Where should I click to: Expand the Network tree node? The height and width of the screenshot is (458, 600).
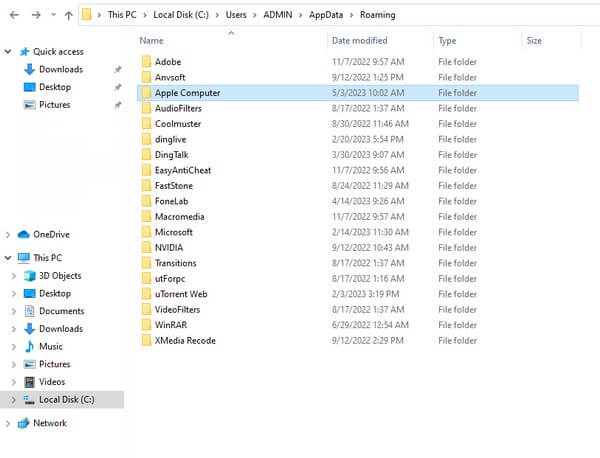[x=8, y=423]
